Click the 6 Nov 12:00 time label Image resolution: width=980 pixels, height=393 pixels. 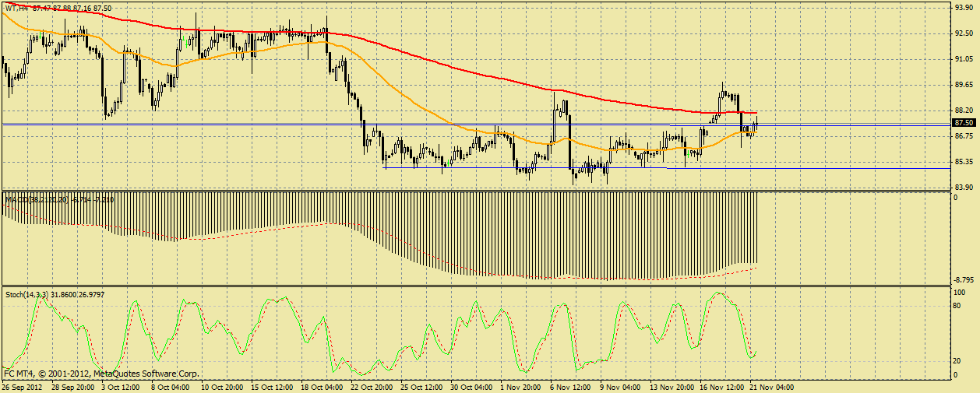pos(570,387)
